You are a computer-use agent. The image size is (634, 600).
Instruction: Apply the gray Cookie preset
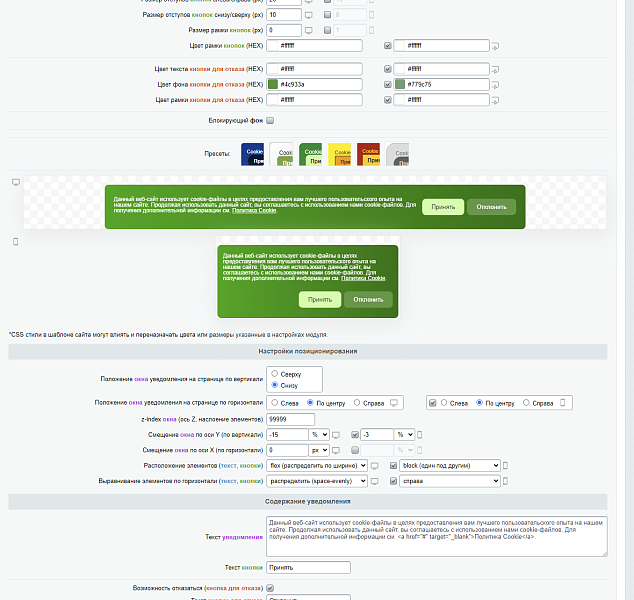tap(397, 154)
